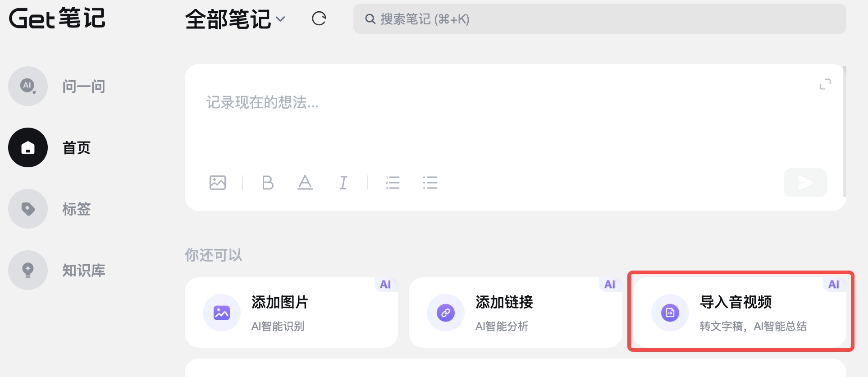Open the 全部笔记 dropdown
Screen dimensions: 868x377
click(235, 19)
